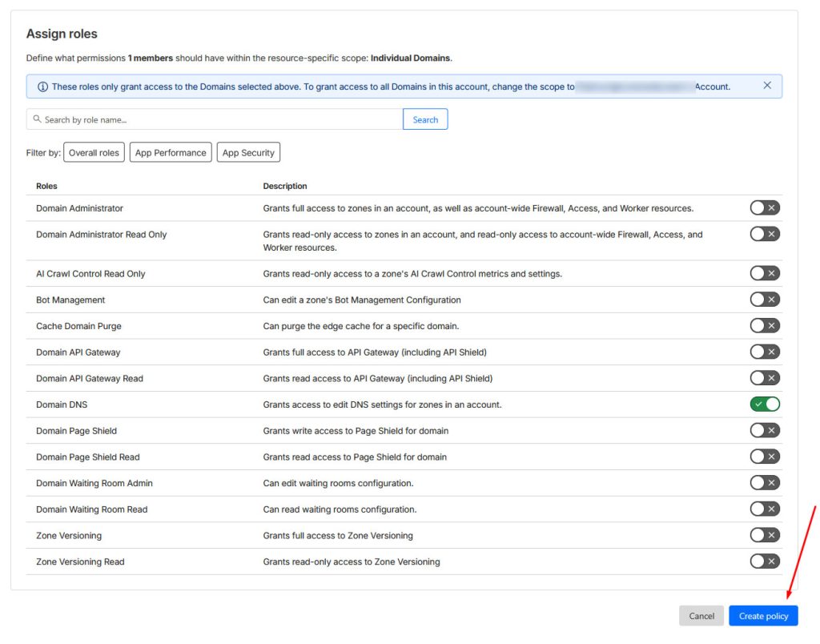Click the search magnifier icon
Image resolution: width=820 pixels, height=644 pixels.
coord(37,119)
